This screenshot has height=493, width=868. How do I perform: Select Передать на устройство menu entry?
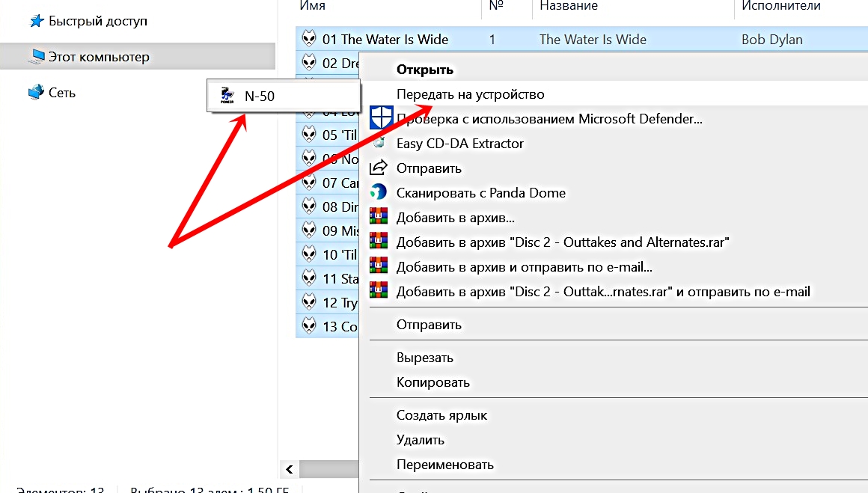pyautogui.click(x=470, y=94)
